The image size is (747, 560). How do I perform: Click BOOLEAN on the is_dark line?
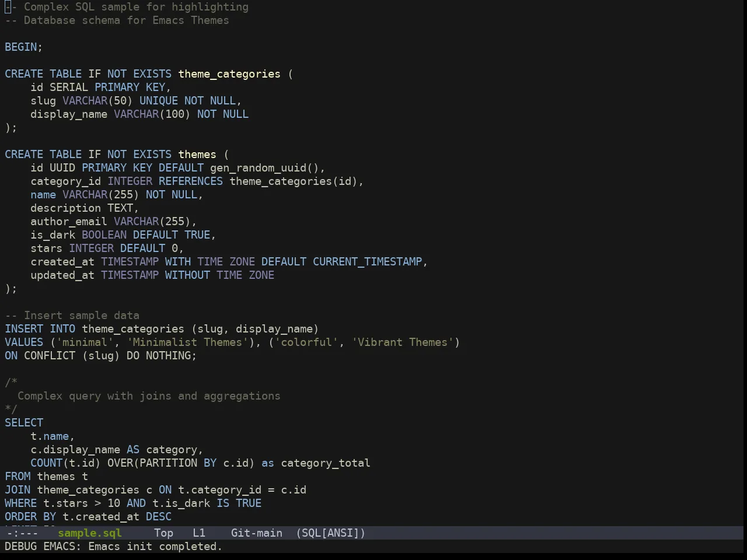click(104, 235)
